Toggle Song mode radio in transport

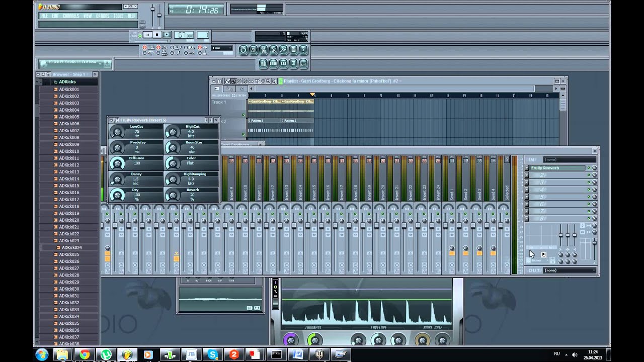coord(140,36)
